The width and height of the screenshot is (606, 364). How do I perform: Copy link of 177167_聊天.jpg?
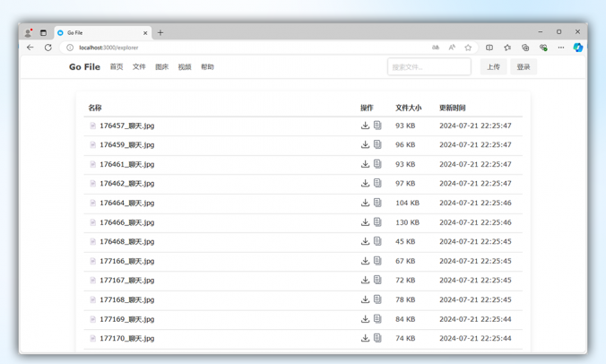coord(377,280)
